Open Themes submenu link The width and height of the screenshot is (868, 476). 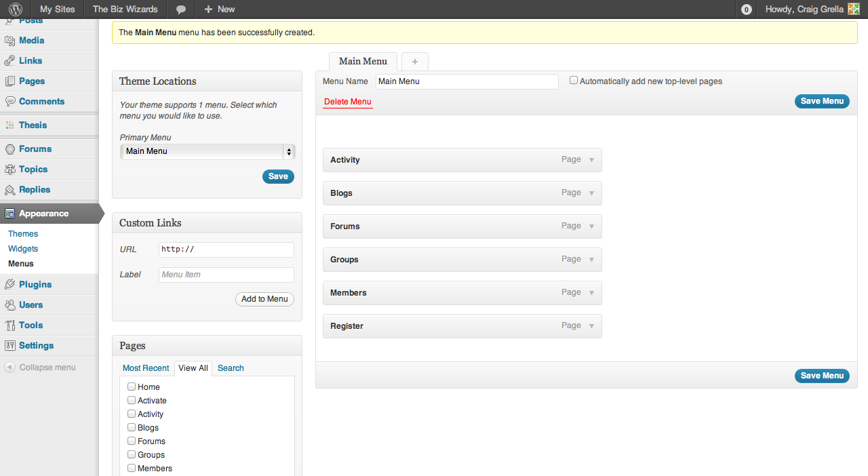coord(23,234)
